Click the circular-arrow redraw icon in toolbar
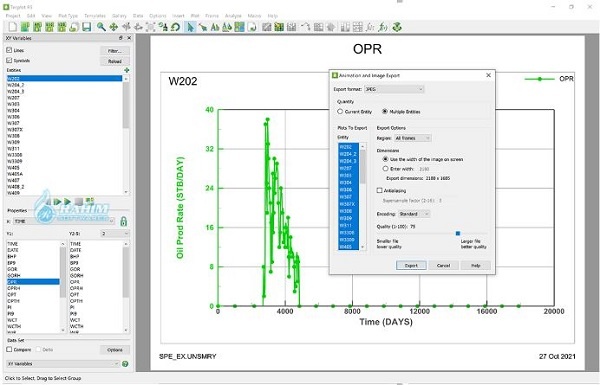This screenshot has width=600, height=385. click(175, 27)
